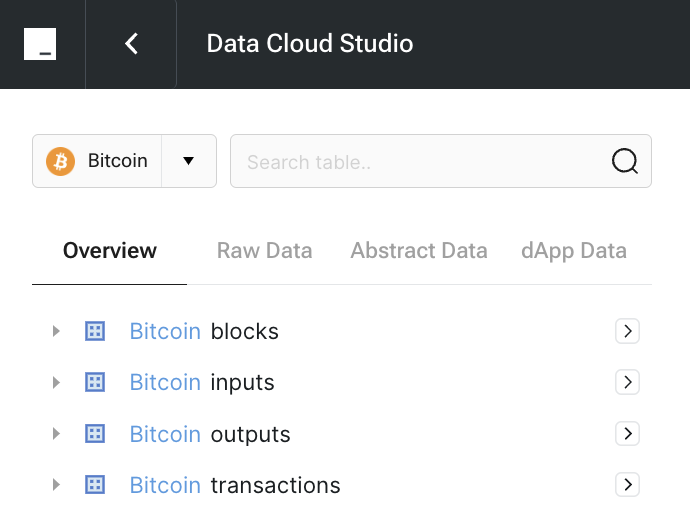The width and height of the screenshot is (690, 520).
Task: Switch to the Raw Data tab
Action: [x=264, y=251]
